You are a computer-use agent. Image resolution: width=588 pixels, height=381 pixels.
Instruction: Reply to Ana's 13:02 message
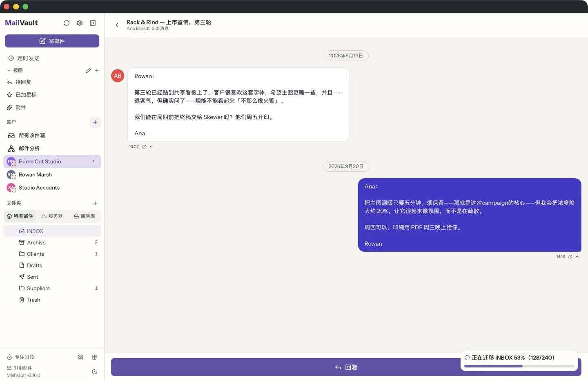click(x=151, y=147)
